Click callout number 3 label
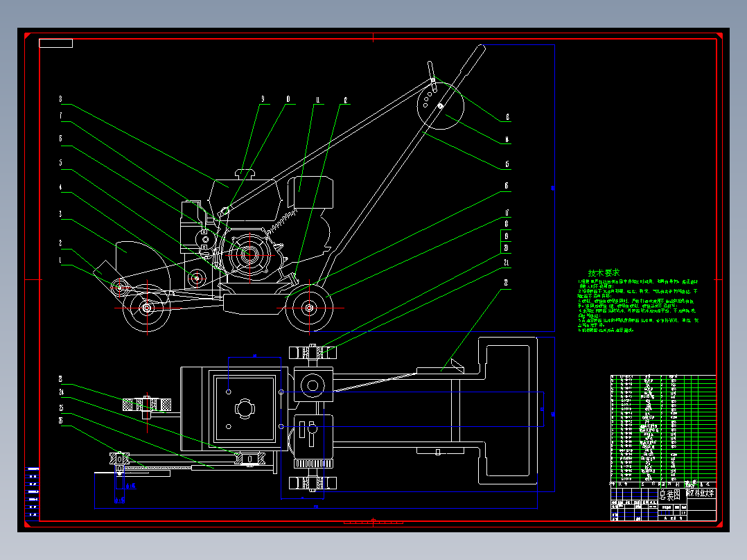Image resolution: width=747 pixels, height=560 pixels. click(60, 214)
